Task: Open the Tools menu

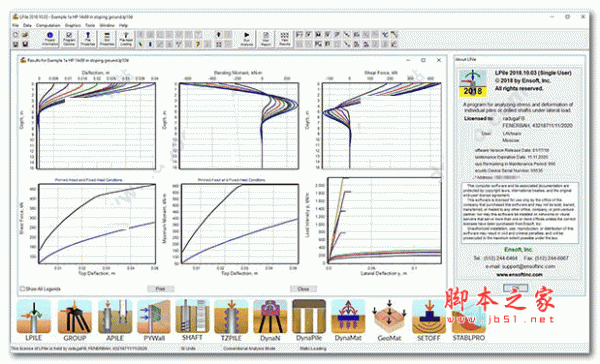Action: pyautogui.click(x=90, y=25)
